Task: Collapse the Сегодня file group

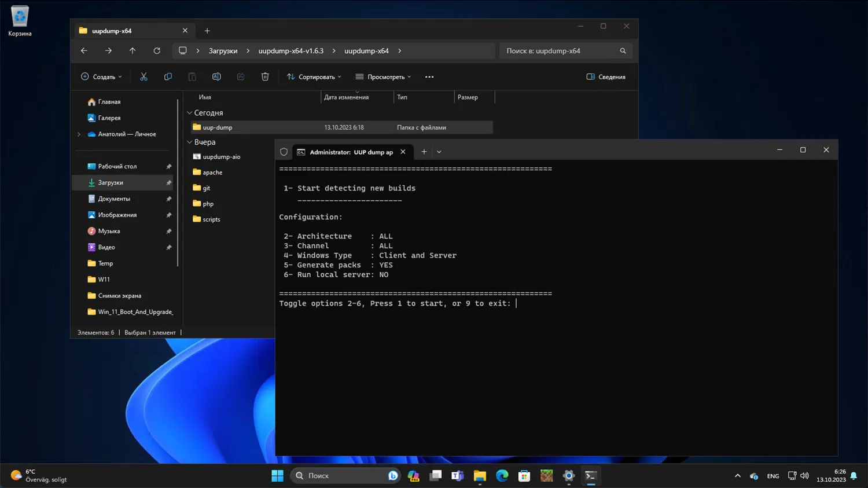Action: click(190, 113)
